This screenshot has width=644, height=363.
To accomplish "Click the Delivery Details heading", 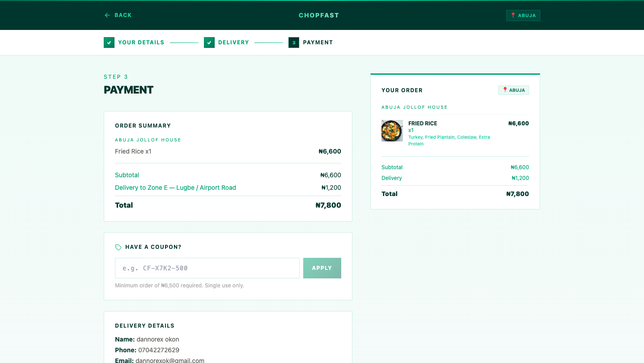I will pyautogui.click(x=145, y=326).
